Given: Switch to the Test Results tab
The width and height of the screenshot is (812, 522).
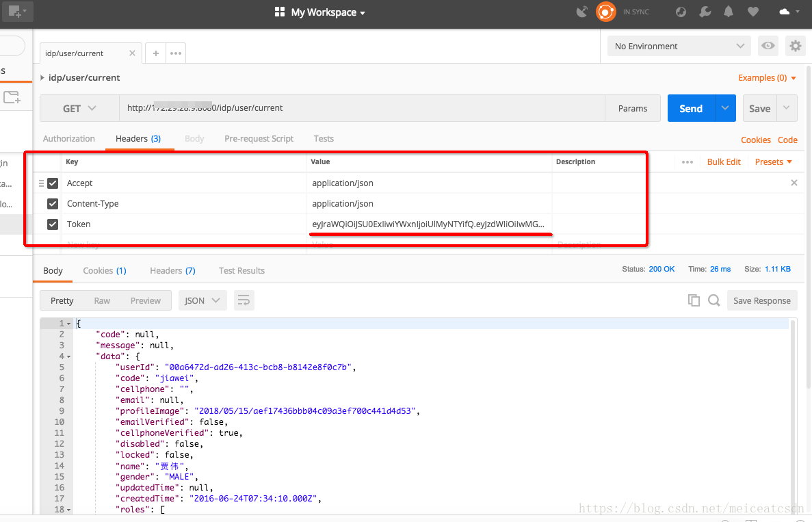Looking at the screenshot, I should click(x=241, y=271).
